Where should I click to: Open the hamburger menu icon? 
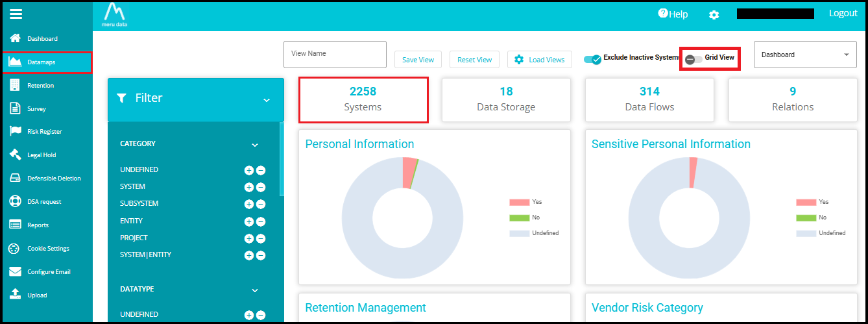point(16,14)
